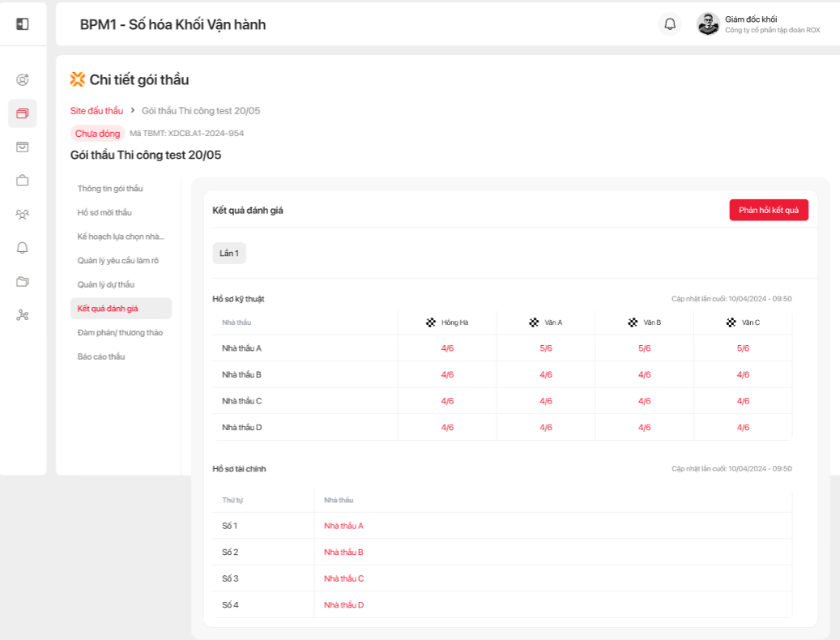Click the Phản hồi kết quả button

coord(768,210)
